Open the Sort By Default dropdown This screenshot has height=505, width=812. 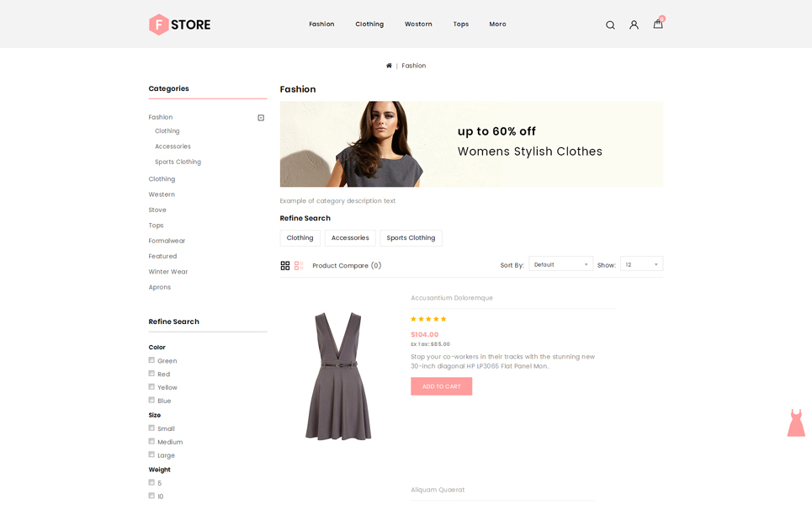point(561,264)
